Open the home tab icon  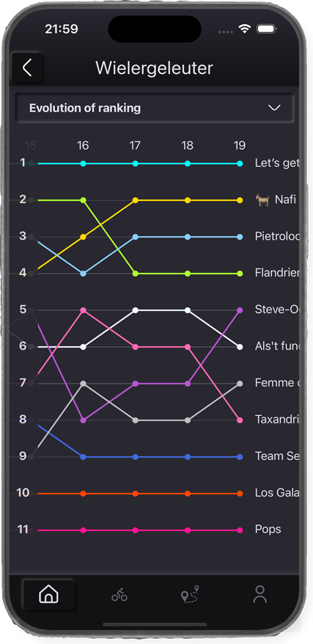click(x=49, y=594)
